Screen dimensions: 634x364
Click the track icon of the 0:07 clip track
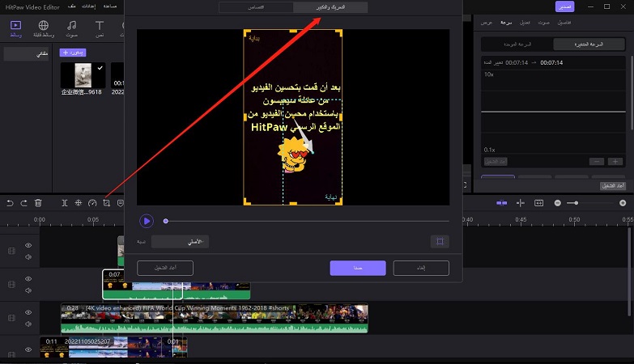pos(11,285)
